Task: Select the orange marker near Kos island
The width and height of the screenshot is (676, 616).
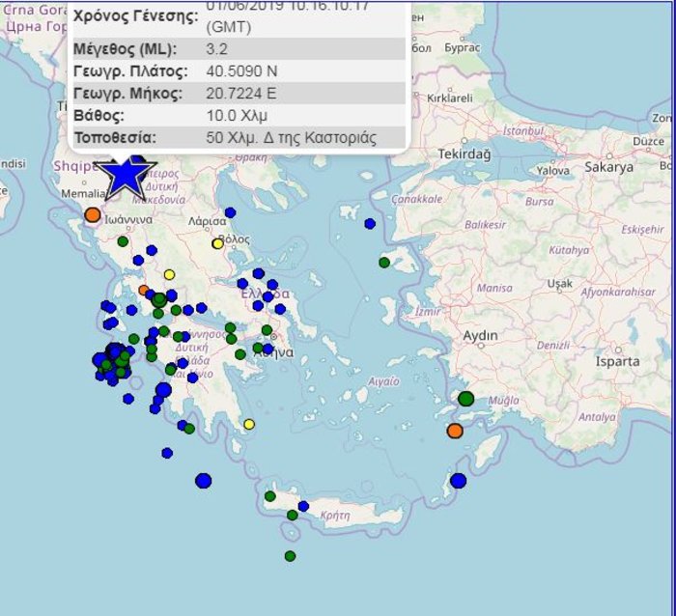Action: tap(455, 431)
